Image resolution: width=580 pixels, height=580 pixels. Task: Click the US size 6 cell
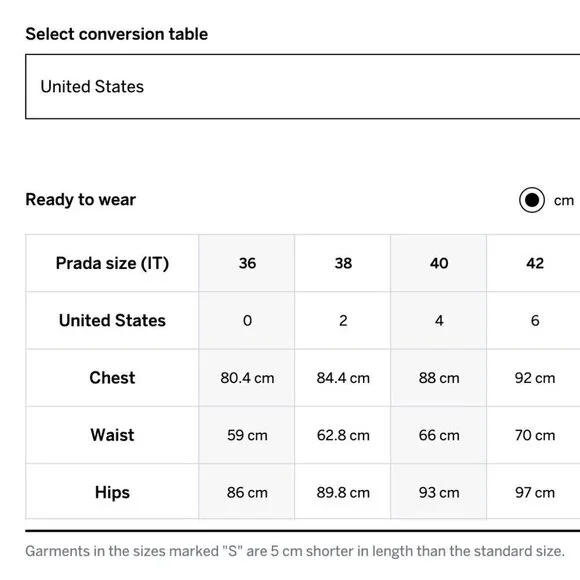(x=535, y=321)
